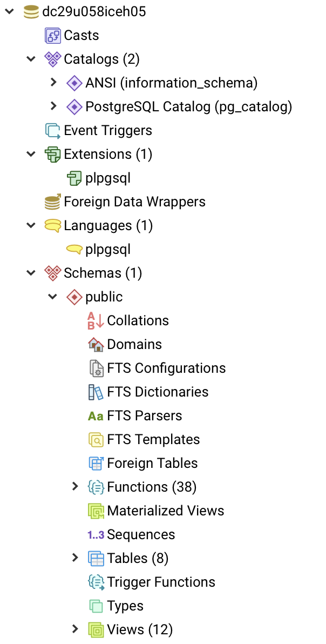Image resolution: width=326 pixels, height=644 pixels.
Task: Click the Sequences 1..3 icon
Action: (96, 534)
